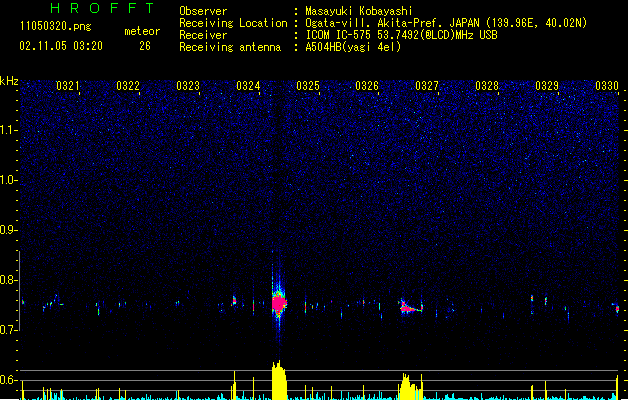The image size is (629, 400).
Task: Click the Ogata-vill. Akita-Pref. JAPAN text
Action: tap(392, 23)
